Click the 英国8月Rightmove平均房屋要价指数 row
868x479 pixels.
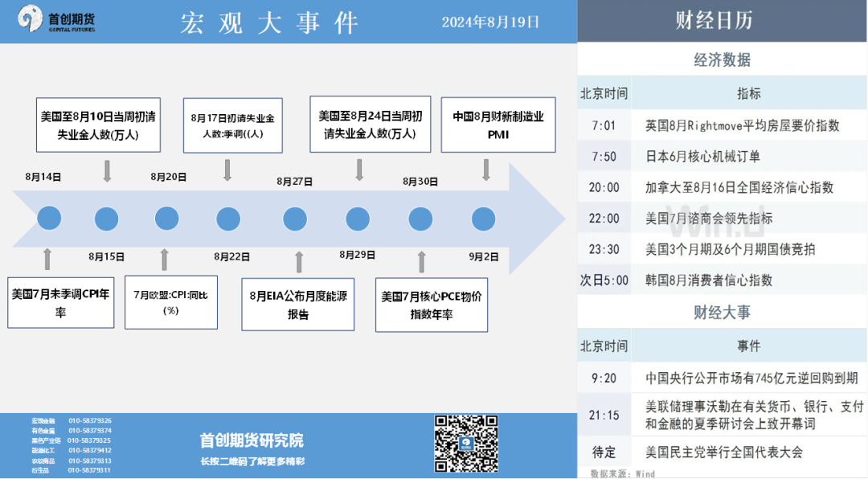(723, 125)
